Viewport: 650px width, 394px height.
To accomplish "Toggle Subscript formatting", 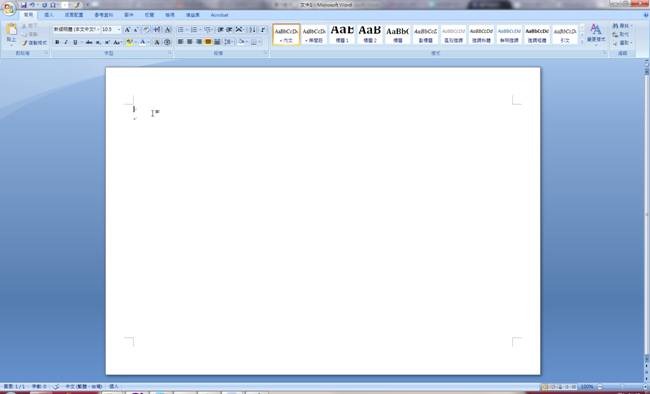I will (x=98, y=42).
